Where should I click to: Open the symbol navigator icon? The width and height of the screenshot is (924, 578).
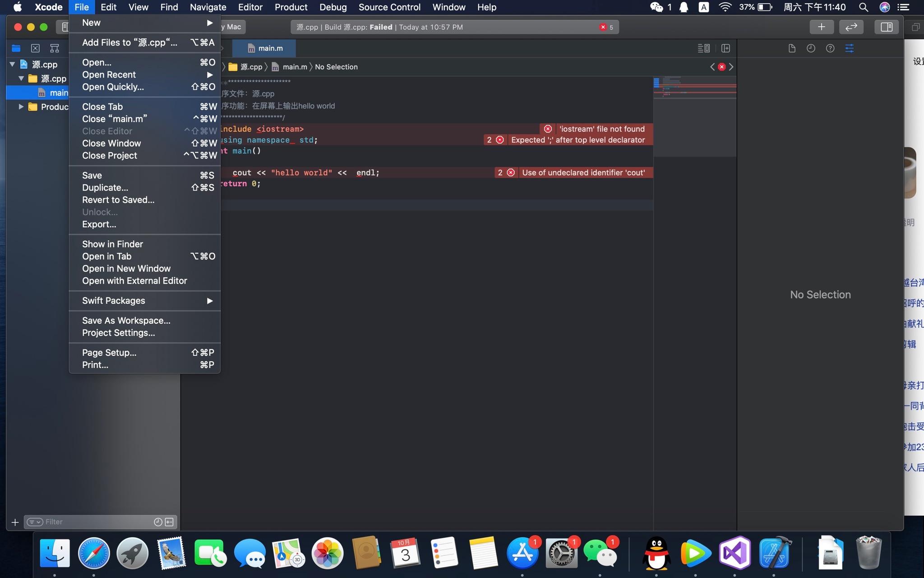coord(55,48)
